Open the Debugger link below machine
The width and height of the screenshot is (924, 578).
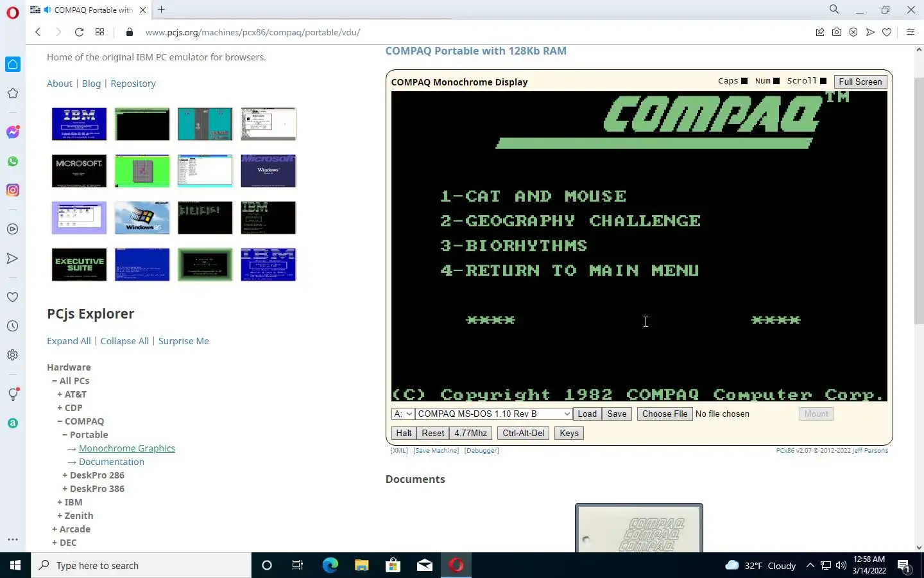(481, 451)
